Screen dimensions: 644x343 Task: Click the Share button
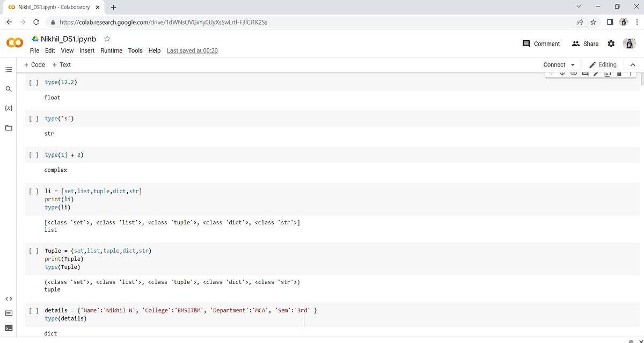585,43
